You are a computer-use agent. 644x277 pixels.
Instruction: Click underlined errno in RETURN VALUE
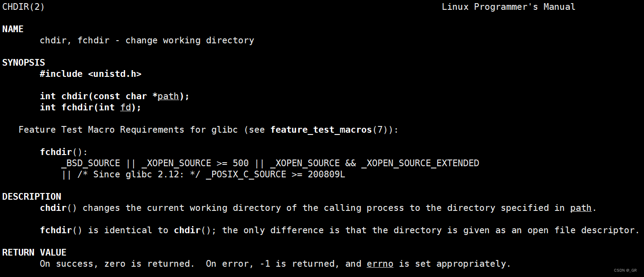pos(380,264)
